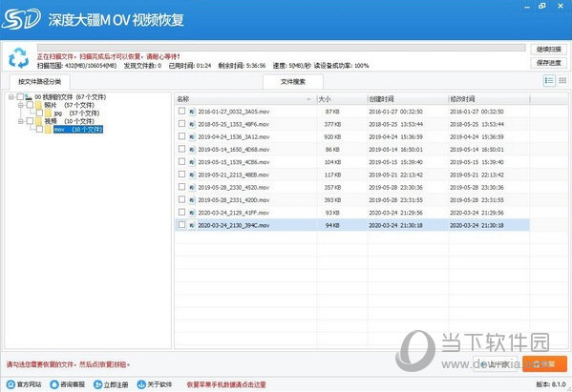The image size is (572, 392).
Task: Click file icon of 2019-05-14_1650_4D68.mov
Action: pyautogui.click(x=192, y=150)
